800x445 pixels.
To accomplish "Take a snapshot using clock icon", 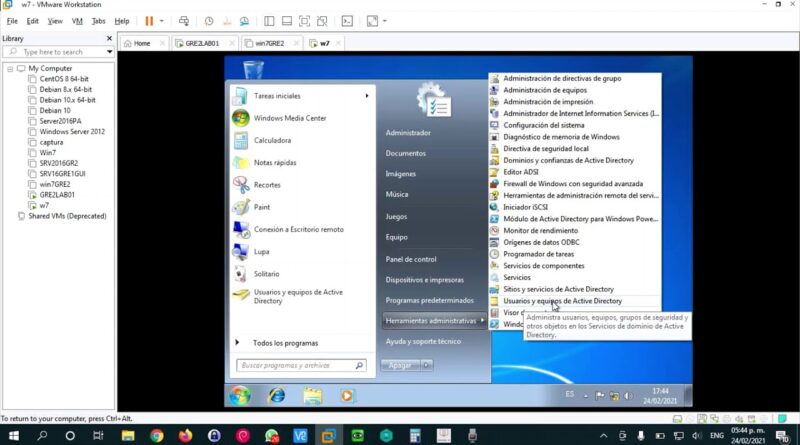I will tap(209, 21).
